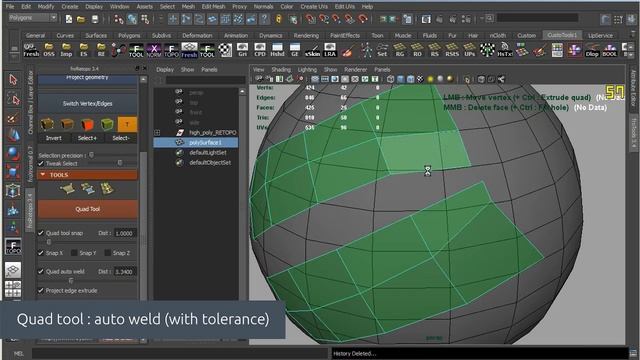Click the checkered sphere shelf icon
640x360 pixels.
point(225,50)
